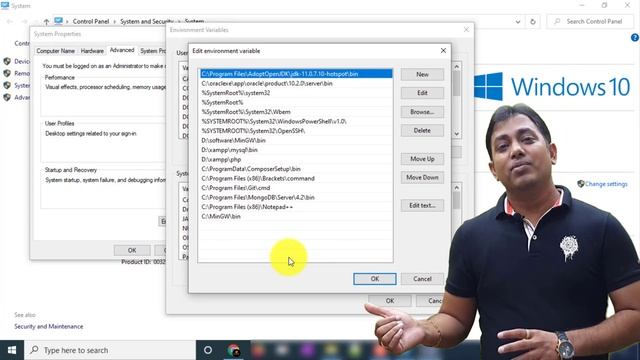
Task: Open the Control Panel help icon
Action: click(x=635, y=38)
